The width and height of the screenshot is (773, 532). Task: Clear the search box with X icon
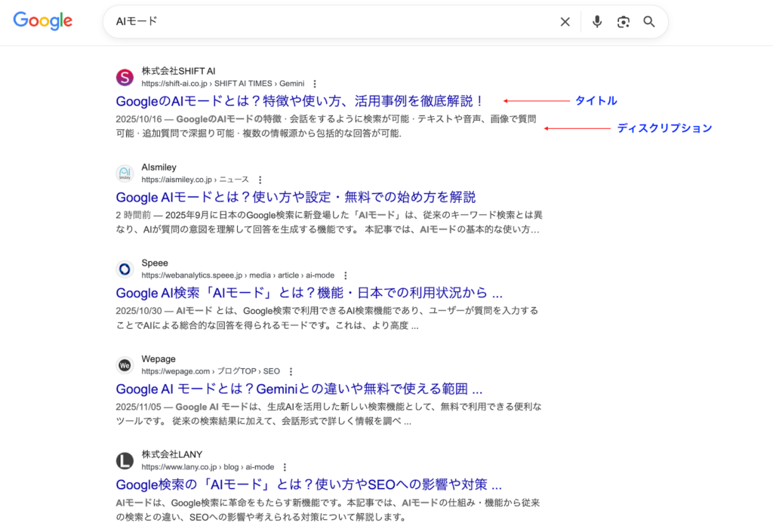[565, 22]
